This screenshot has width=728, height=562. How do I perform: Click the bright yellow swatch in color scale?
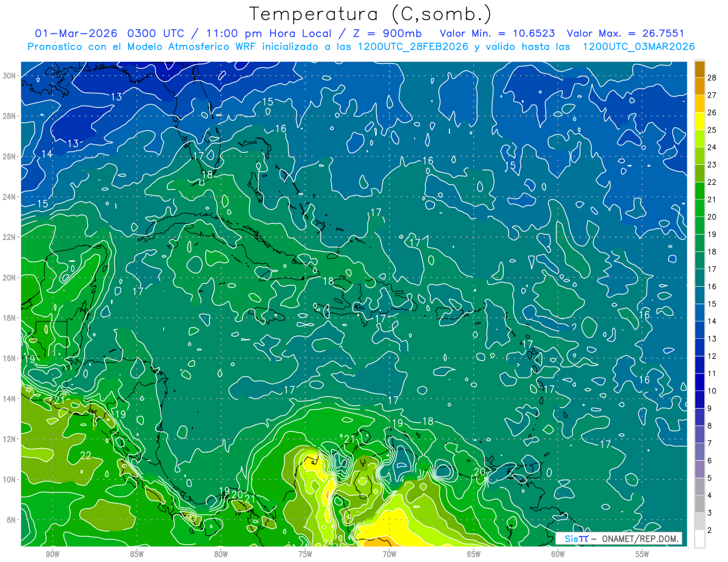tap(699, 121)
